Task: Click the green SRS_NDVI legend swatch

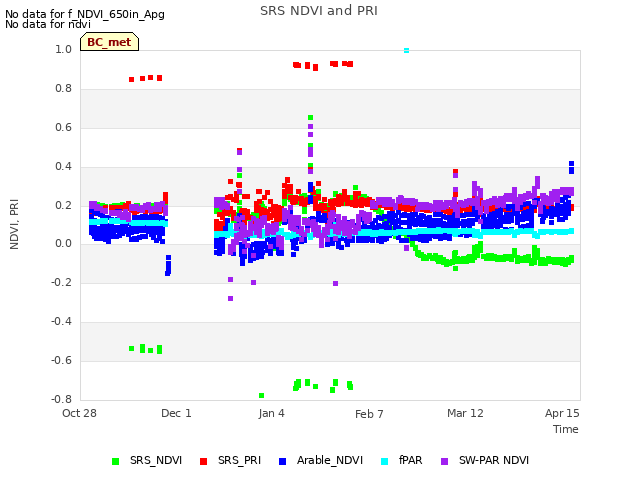Action: [x=116, y=461]
